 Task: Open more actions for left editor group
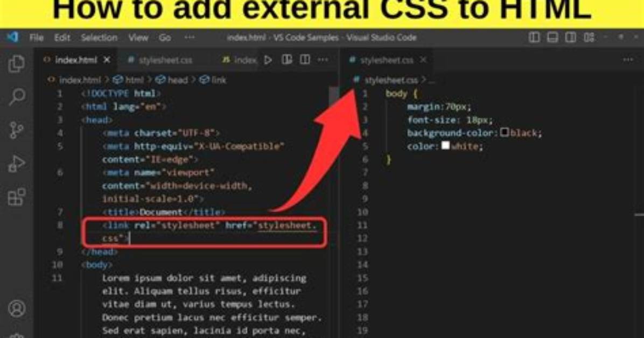(323, 60)
